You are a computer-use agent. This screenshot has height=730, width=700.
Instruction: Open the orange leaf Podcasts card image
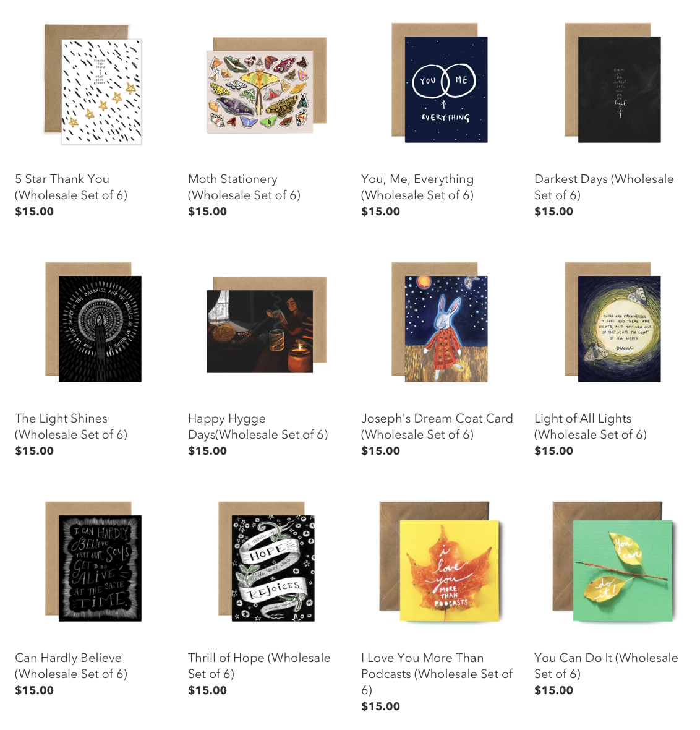click(440, 562)
